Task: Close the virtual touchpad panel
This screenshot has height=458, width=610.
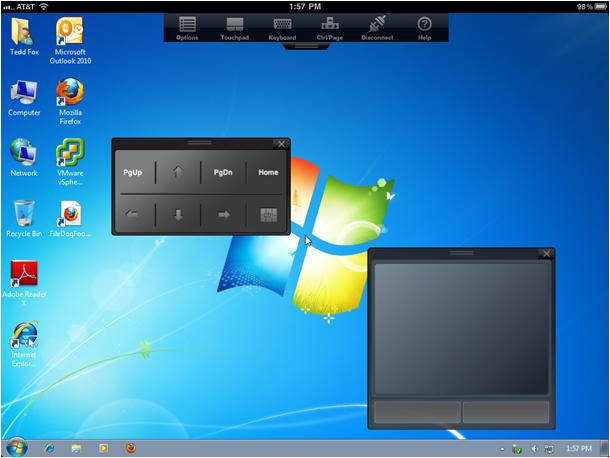Action: 547,254
